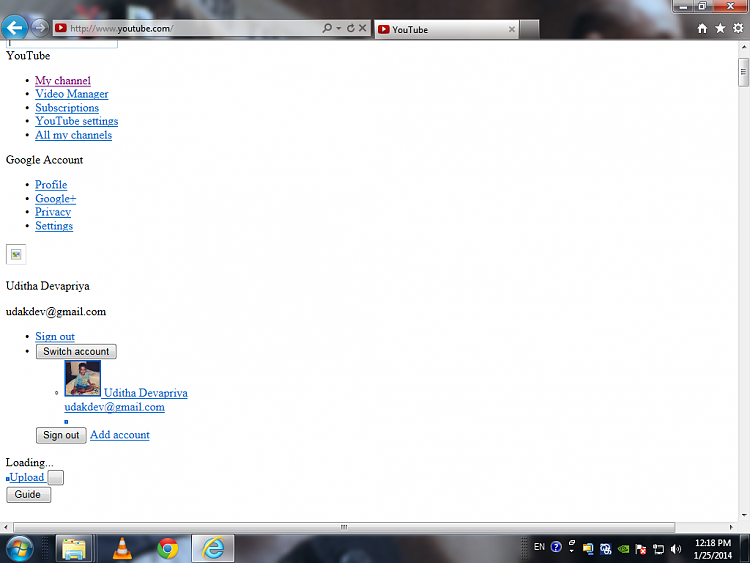Refresh the YouTube page
The width and height of the screenshot is (750, 563).
coord(351,28)
